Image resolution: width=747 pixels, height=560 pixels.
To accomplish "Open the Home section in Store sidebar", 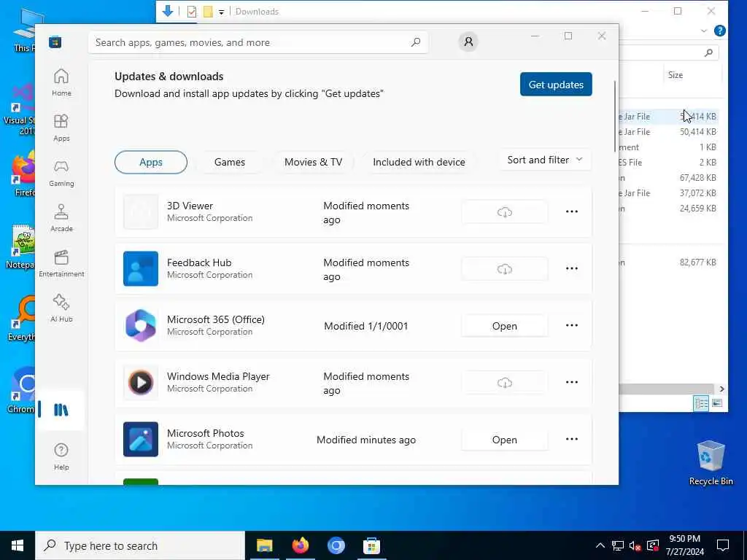I will tap(61, 83).
